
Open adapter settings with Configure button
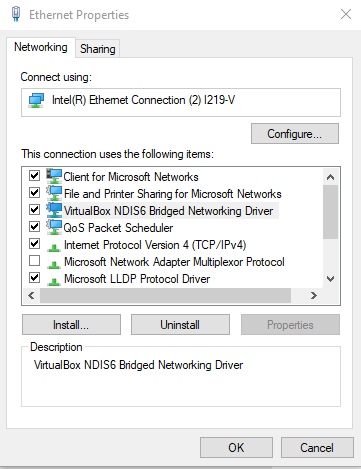click(x=295, y=134)
